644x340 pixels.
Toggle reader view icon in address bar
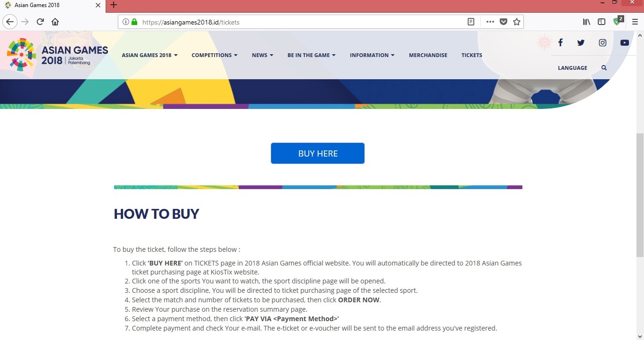[471, 22]
